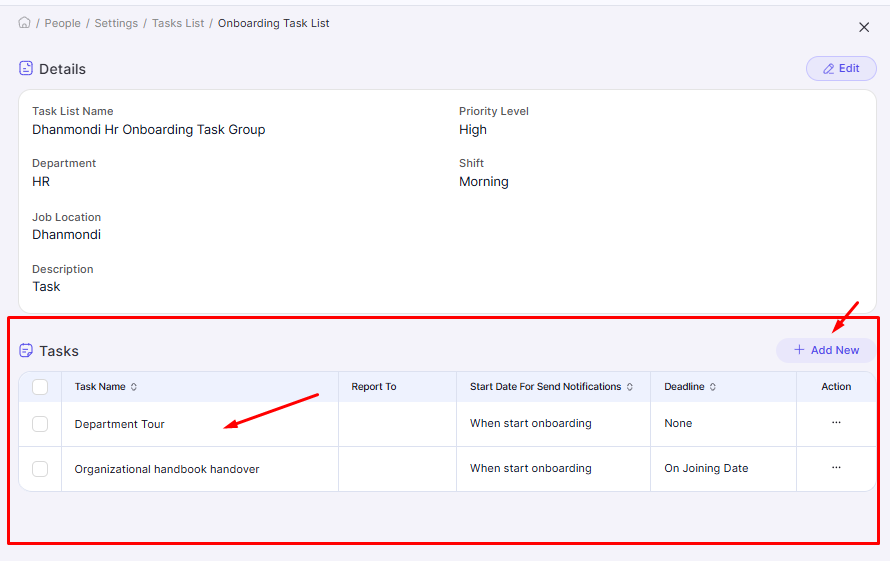Select the Organizational handbook handover checkbox
Screen dimensions: 890x561
[x=40, y=469]
